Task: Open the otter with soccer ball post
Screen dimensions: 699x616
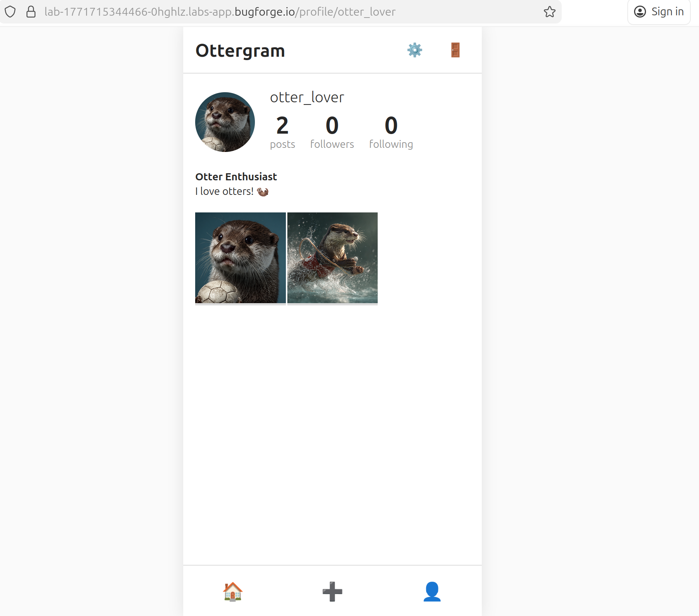Action: 240,258
